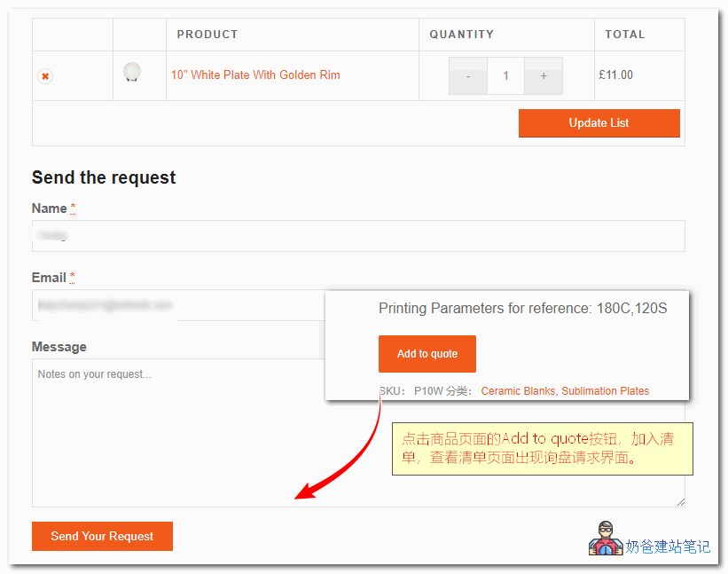Select the quantity number field
The height and width of the screenshot is (574, 728).
pyautogui.click(x=505, y=76)
